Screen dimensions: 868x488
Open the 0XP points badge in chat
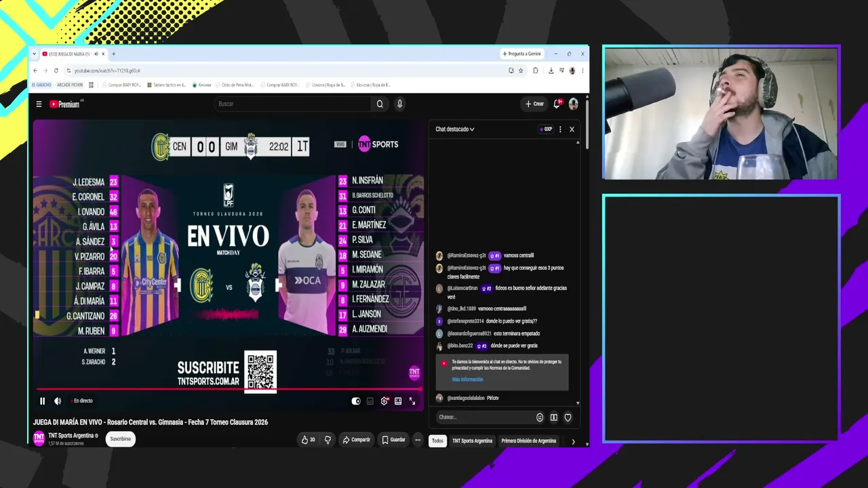point(546,129)
